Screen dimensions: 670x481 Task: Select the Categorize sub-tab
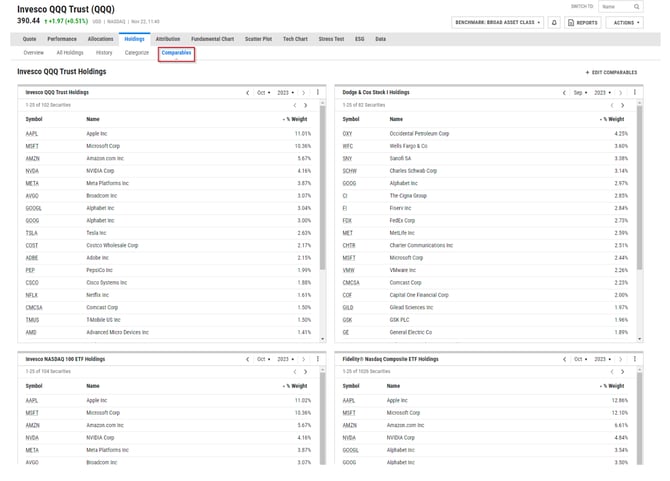pos(137,53)
